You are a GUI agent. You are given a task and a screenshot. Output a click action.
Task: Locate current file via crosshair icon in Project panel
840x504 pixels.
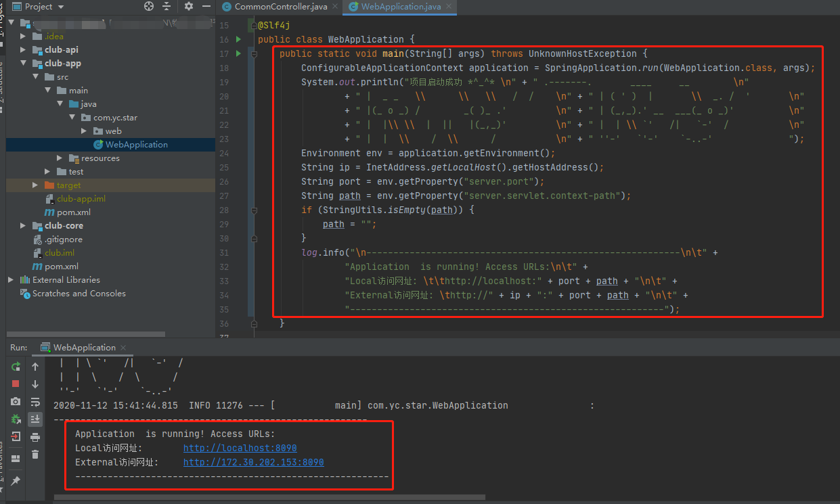pyautogui.click(x=149, y=6)
